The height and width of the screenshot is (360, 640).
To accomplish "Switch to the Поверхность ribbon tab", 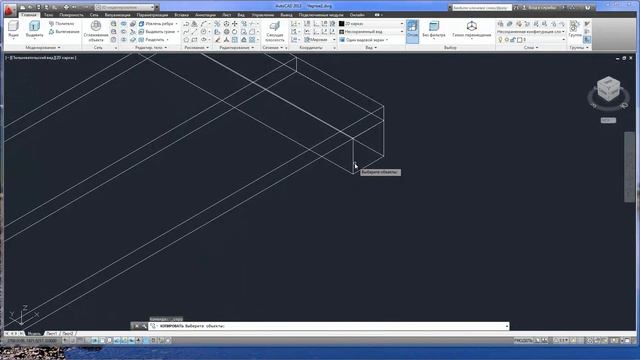I will click(71, 15).
